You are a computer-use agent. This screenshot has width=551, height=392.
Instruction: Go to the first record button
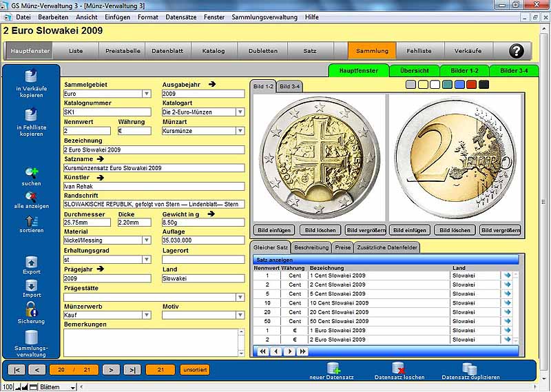point(17,370)
